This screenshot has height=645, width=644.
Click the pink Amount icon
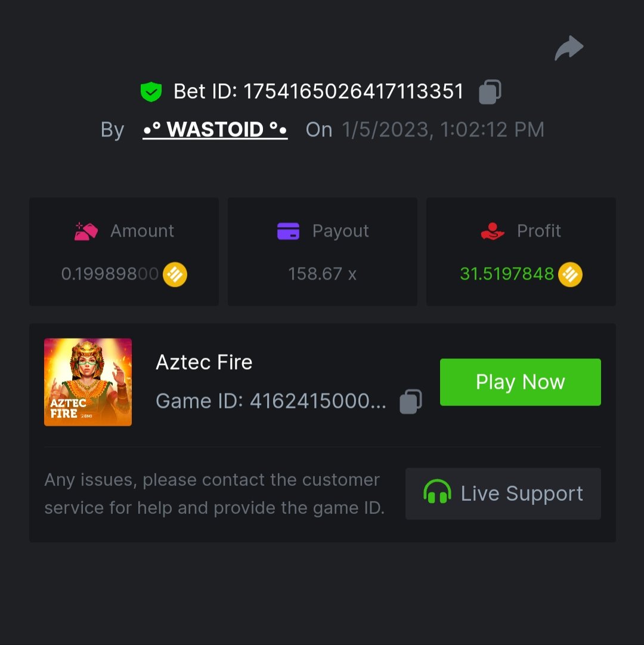(86, 231)
